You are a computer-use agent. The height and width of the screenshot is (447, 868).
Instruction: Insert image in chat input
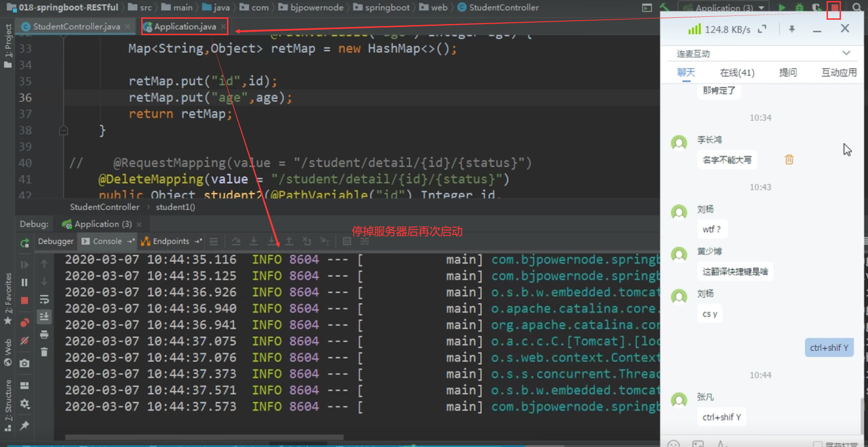click(697, 443)
